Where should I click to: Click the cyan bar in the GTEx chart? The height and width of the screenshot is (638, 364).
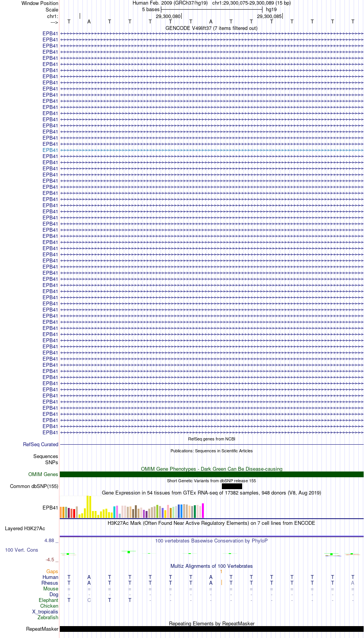click(115, 512)
